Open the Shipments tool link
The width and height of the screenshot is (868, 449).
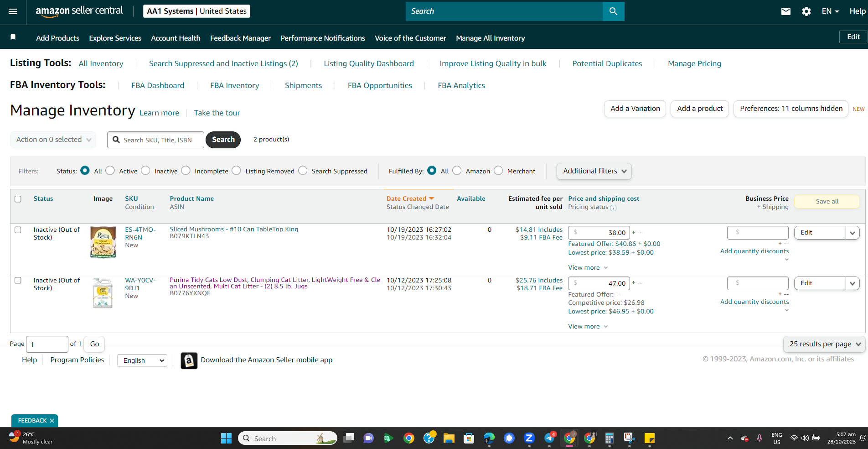pyautogui.click(x=303, y=85)
